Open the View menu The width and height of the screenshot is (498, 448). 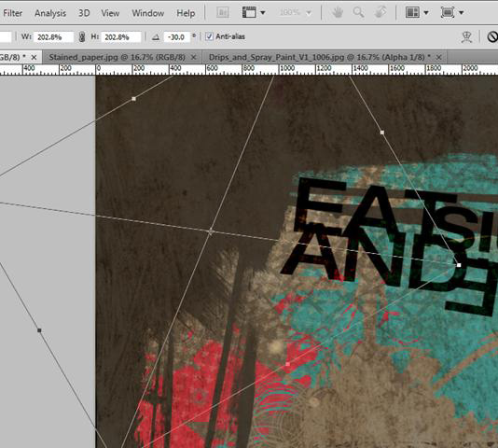click(110, 13)
